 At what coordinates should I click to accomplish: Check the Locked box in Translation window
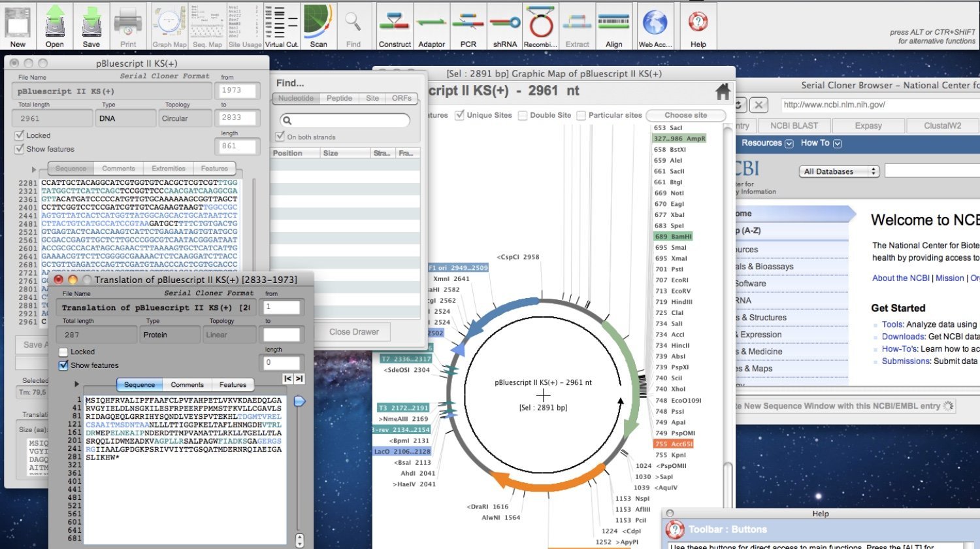[63, 352]
